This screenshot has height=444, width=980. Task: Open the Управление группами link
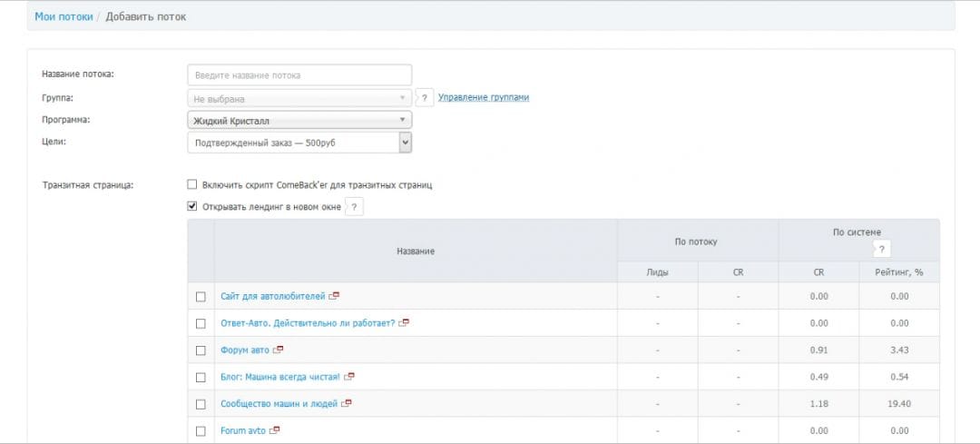[x=483, y=97]
